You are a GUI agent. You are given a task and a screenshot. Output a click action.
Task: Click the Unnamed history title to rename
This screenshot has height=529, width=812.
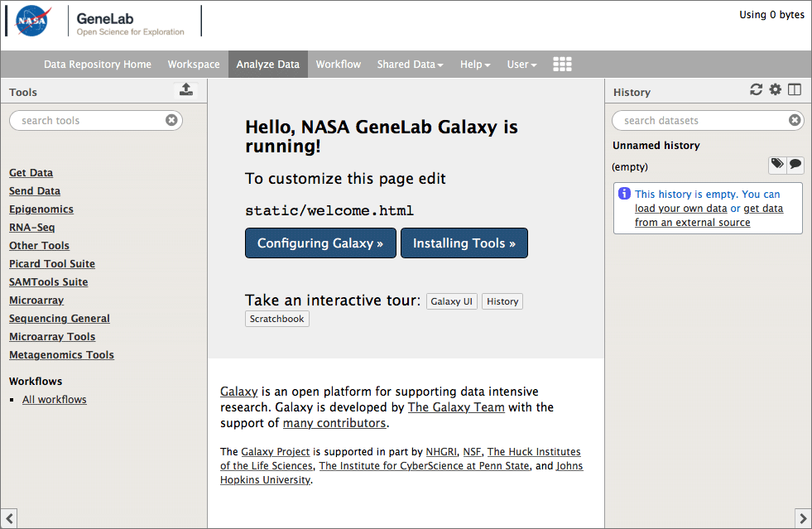(x=656, y=146)
